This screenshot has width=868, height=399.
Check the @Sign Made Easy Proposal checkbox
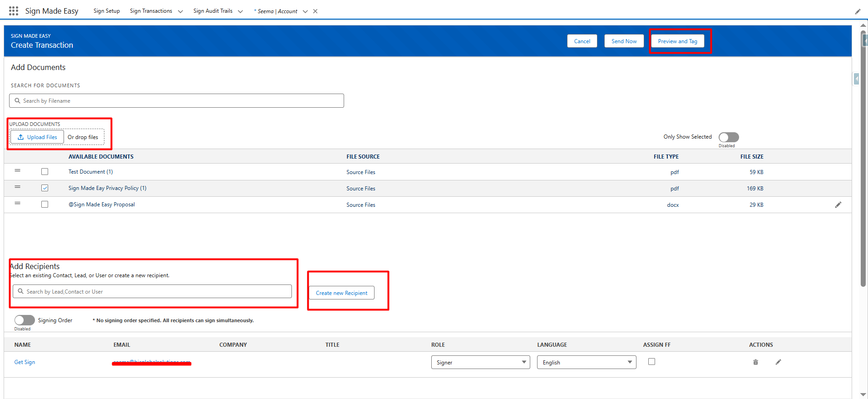pyautogui.click(x=44, y=204)
